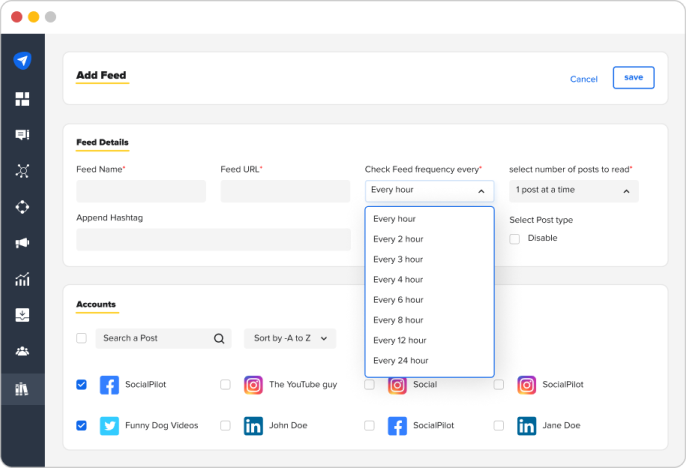The height and width of the screenshot is (468, 686).
Task: Open the download inbox tray sidebar icon
Action: coord(22,315)
